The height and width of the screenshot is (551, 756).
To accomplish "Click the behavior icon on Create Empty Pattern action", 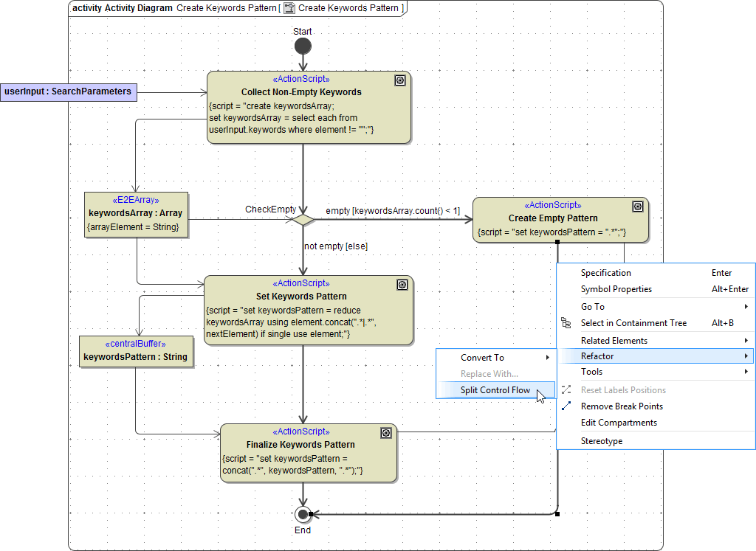I will 638,207.
